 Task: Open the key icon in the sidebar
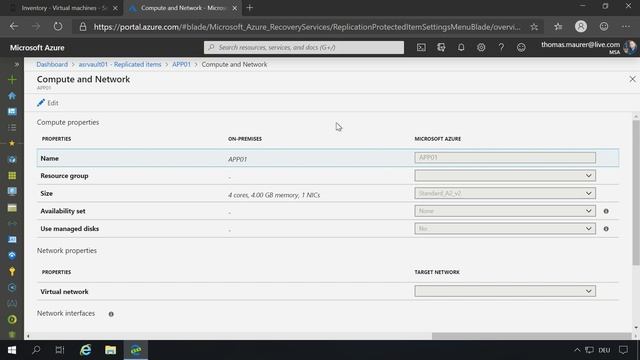point(12,271)
